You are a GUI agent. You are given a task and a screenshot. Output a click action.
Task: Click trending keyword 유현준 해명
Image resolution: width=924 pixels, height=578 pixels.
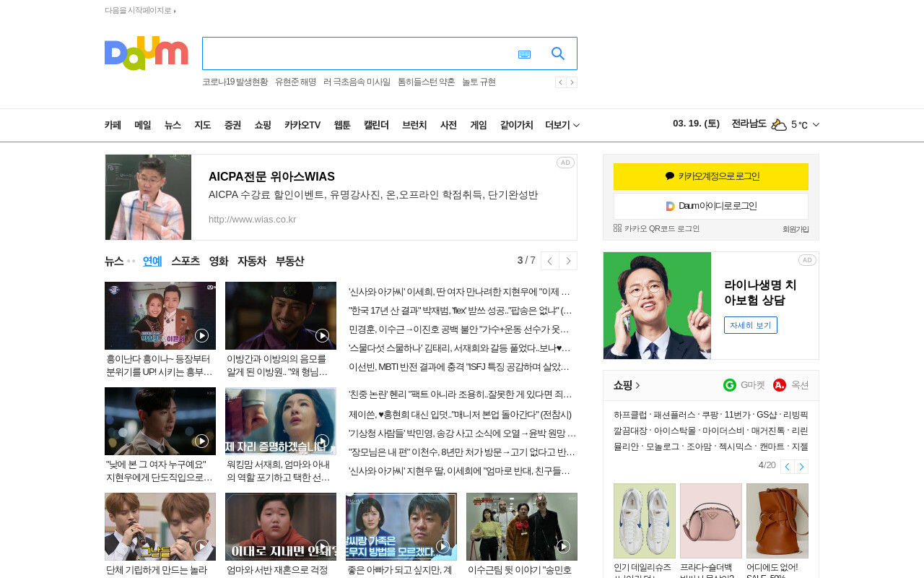pos(295,82)
